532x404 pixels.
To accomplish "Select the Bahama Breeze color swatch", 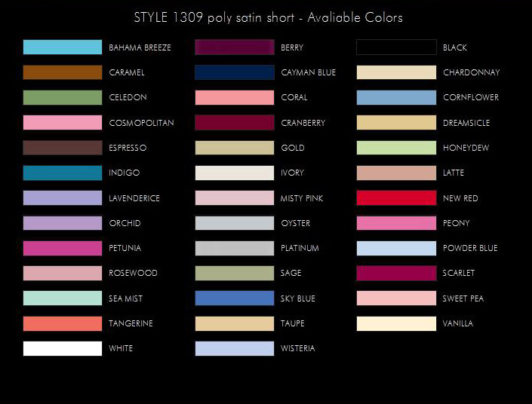I will coord(63,47).
